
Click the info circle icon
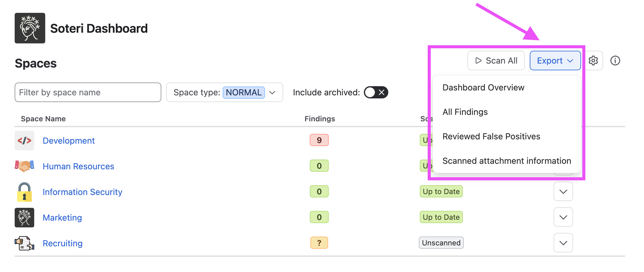click(615, 61)
